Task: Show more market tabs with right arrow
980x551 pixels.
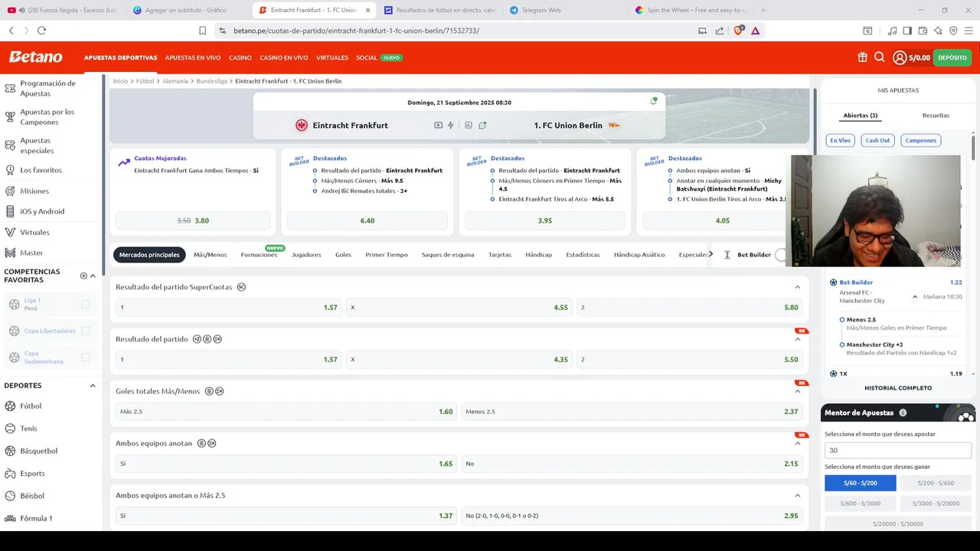Action: pyautogui.click(x=710, y=254)
